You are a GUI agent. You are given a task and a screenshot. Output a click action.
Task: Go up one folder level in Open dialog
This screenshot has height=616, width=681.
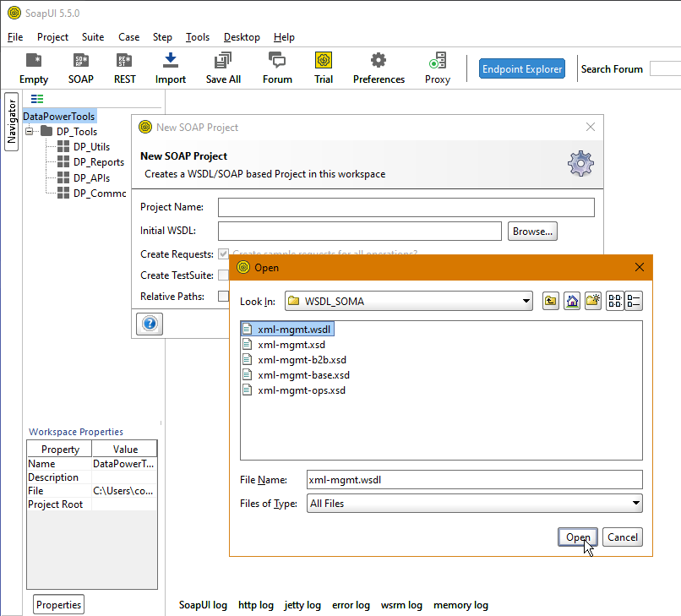click(551, 301)
